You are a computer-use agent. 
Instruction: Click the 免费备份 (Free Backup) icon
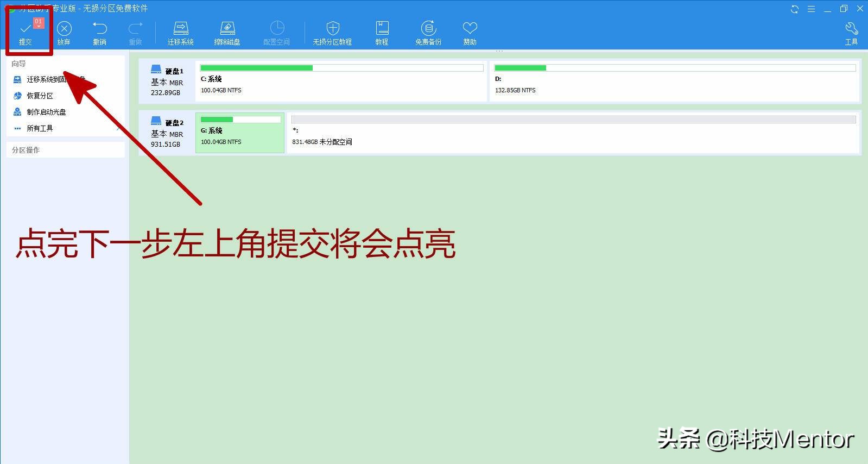pyautogui.click(x=428, y=28)
